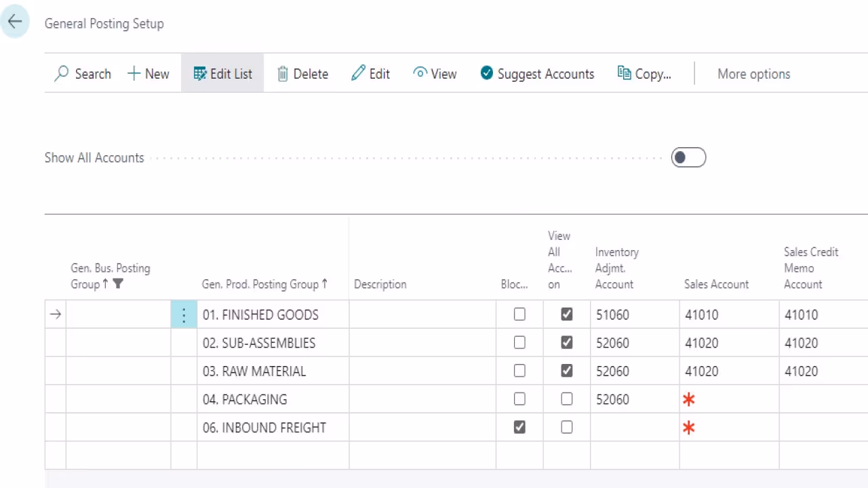Open Blocked column header

pyautogui.click(x=515, y=284)
